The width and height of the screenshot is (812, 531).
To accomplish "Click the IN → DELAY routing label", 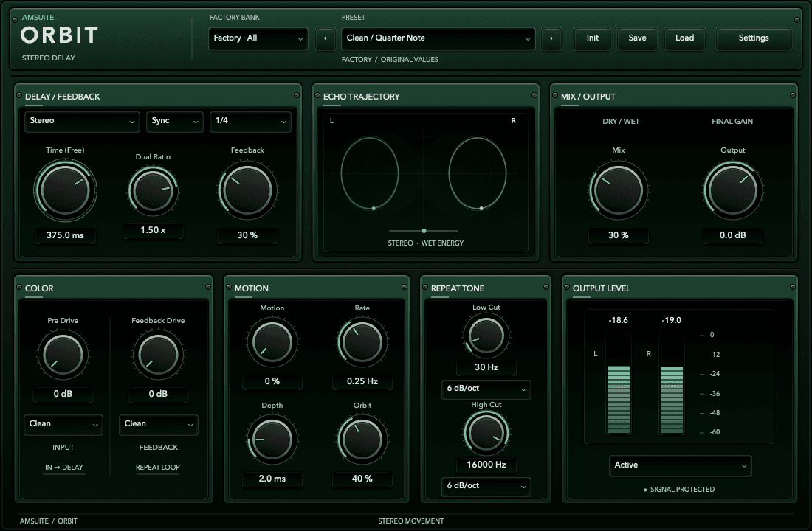I will pos(63,468).
